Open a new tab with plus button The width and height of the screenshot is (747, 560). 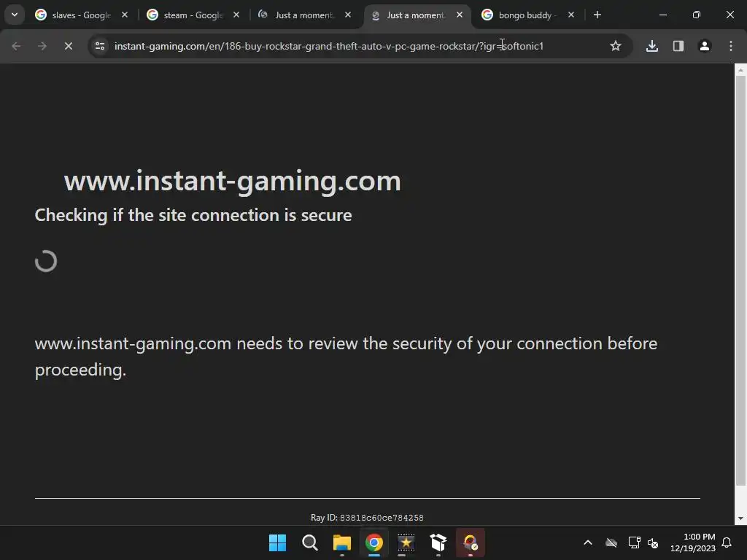pos(597,15)
